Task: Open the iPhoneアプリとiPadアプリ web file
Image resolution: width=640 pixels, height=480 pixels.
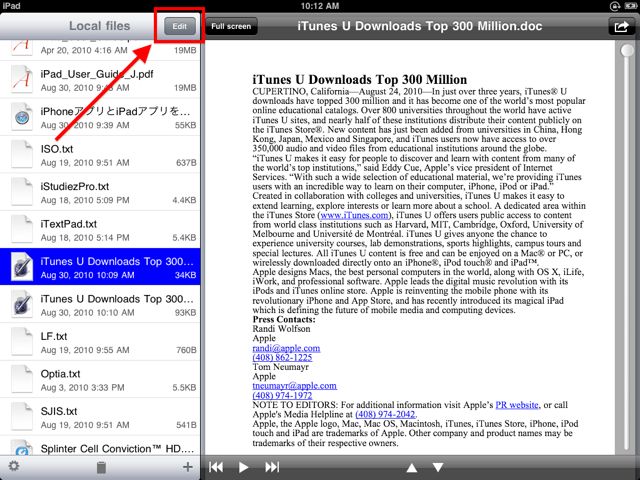Action: (100, 117)
